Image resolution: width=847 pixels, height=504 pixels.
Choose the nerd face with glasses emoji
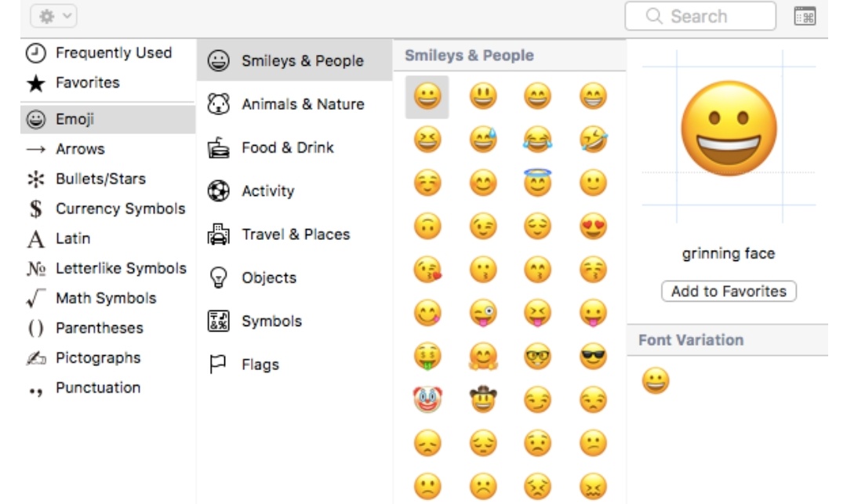pyautogui.click(x=537, y=357)
